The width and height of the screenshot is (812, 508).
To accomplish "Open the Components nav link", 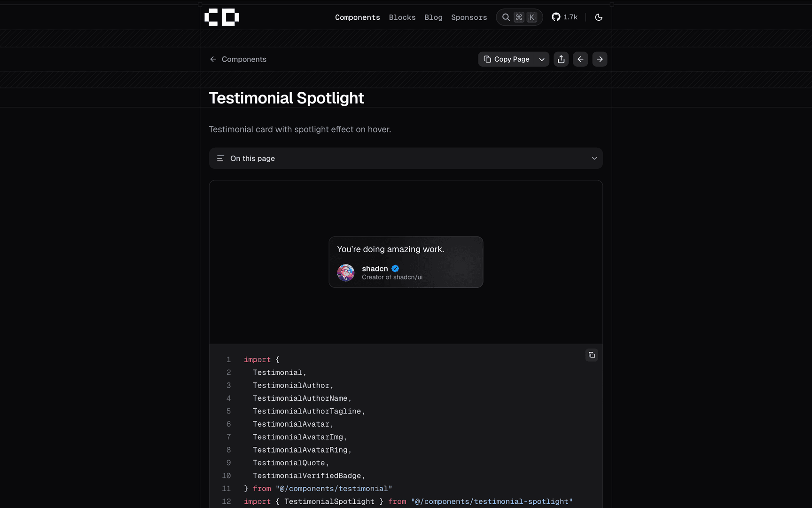I will pos(357,17).
